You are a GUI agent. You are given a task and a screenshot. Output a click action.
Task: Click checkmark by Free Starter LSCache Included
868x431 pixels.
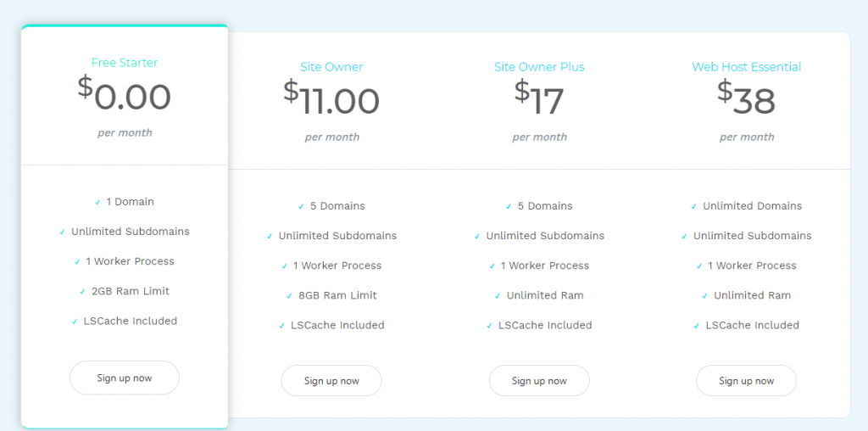pos(75,322)
